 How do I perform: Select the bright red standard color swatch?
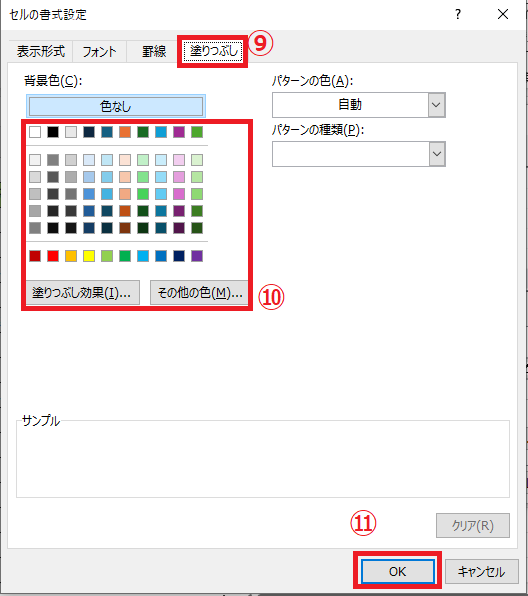click(x=53, y=256)
